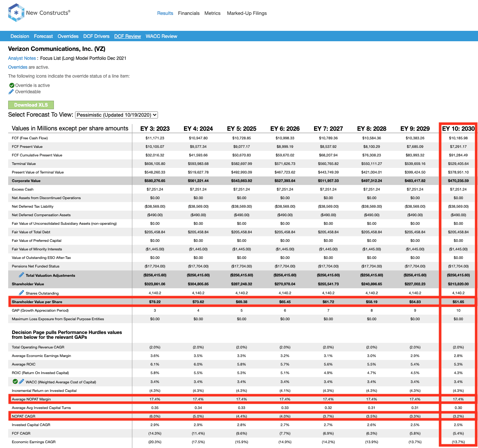
Task: Click the (20.3%) Economic Earnings CAGR cell
Action: (x=155, y=442)
